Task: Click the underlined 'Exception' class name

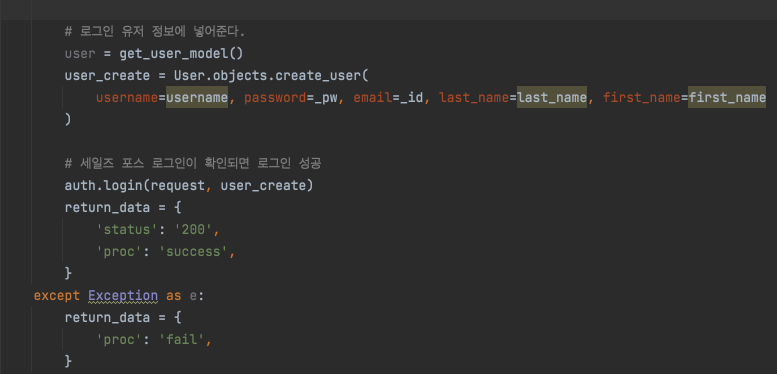Action: click(x=123, y=296)
